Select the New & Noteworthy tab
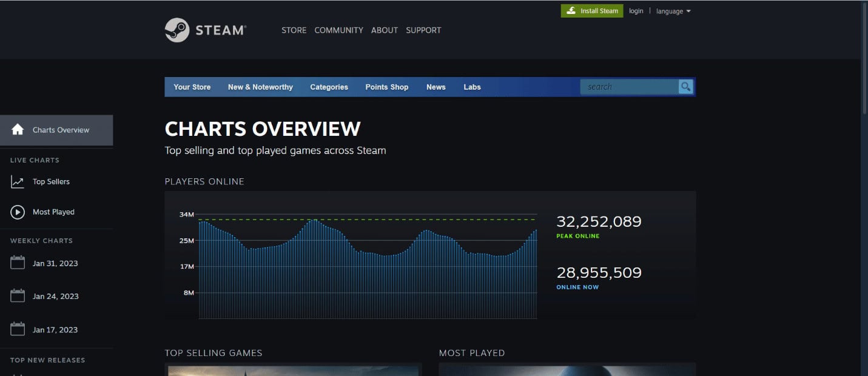The image size is (868, 376). (x=260, y=87)
